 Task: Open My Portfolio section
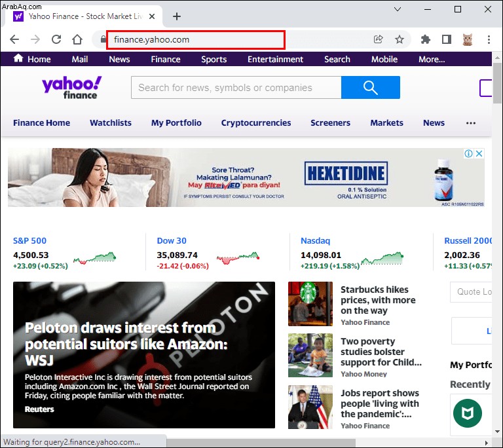tap(176, 122)
